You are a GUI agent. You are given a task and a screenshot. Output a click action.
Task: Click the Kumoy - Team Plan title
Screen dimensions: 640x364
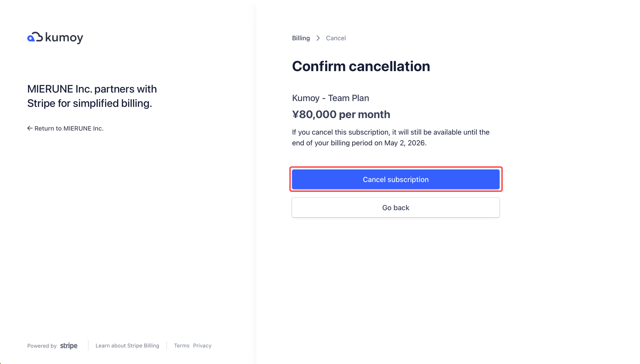coord(330,98)
